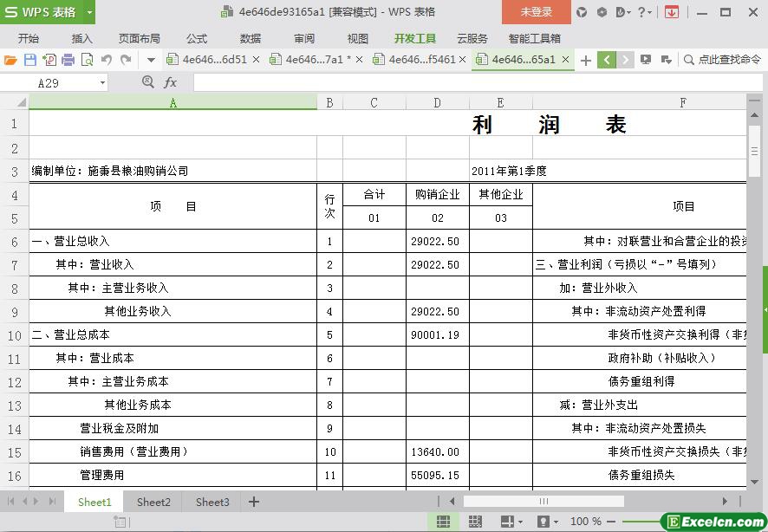The width and height of the screenshot is (768, 532).
Task: Click the Print icon in toolbar
Action: tap(68, 60)
